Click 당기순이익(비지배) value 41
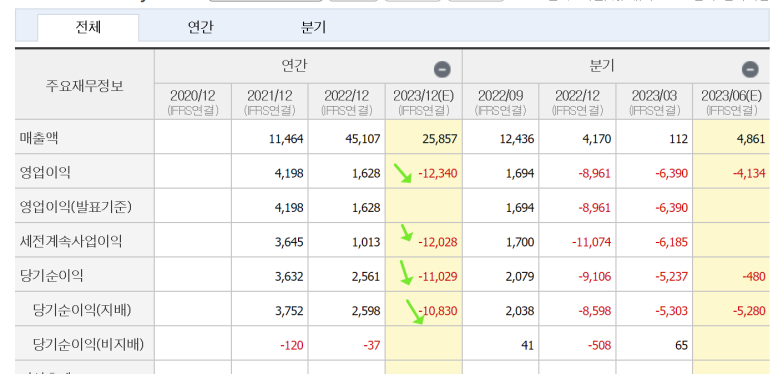 pyautogui.click(x=527, y=346)
